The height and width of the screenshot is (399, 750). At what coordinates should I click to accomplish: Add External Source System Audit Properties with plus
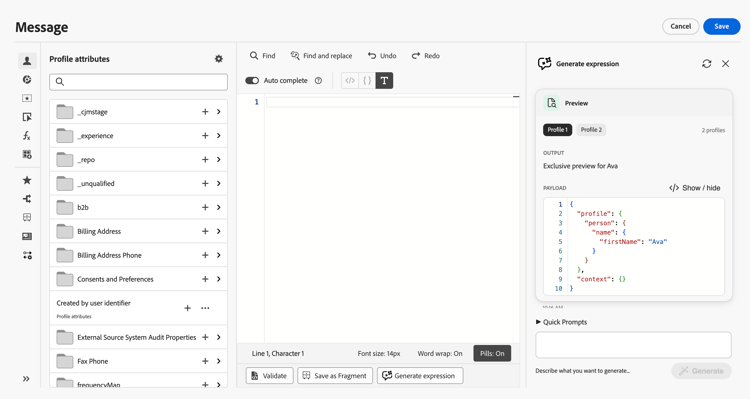[x=205, y=337]
